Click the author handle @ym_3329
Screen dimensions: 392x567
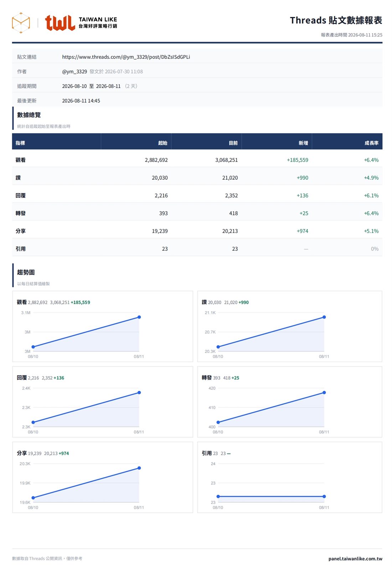[x=74, y=71]
